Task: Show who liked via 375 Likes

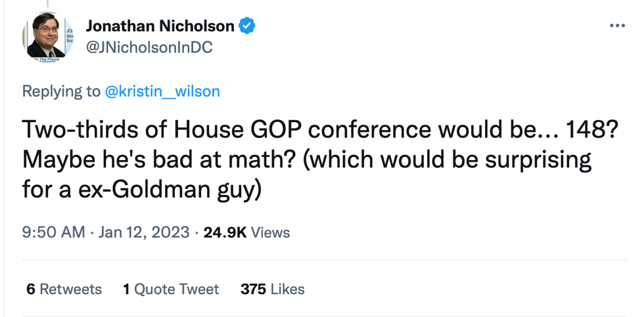Action: [273, 289]
